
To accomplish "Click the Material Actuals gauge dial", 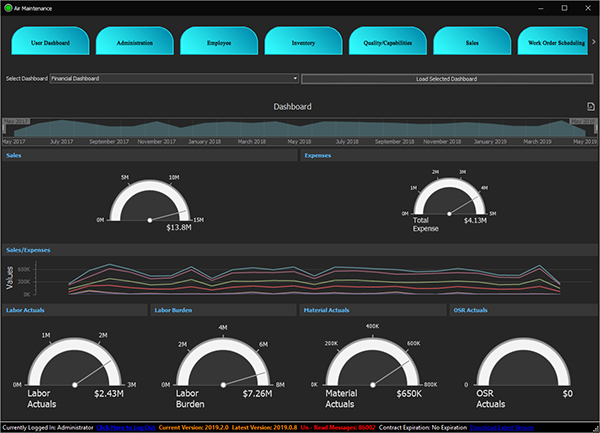I will click(x=373, y=362).
